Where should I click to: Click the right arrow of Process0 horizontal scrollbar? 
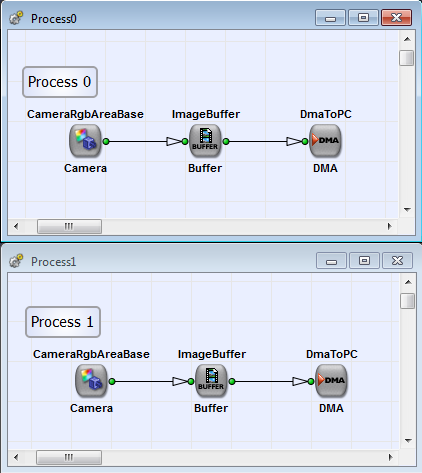coord(389,226)
